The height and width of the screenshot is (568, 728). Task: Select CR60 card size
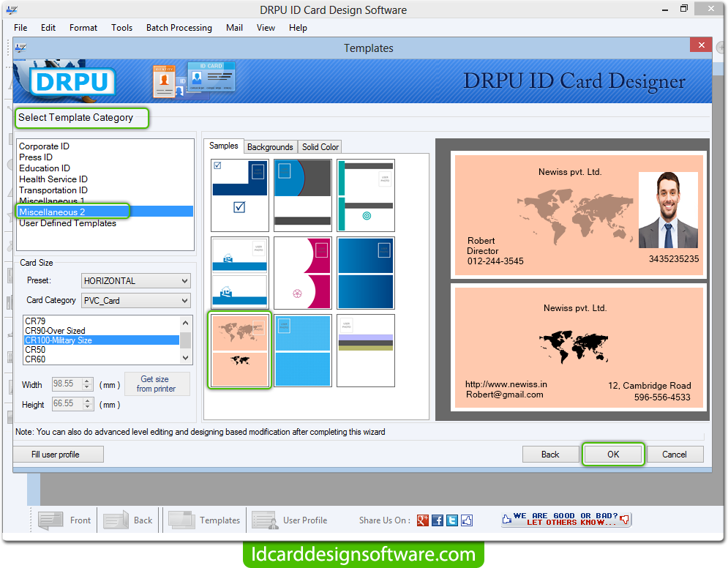101,359
